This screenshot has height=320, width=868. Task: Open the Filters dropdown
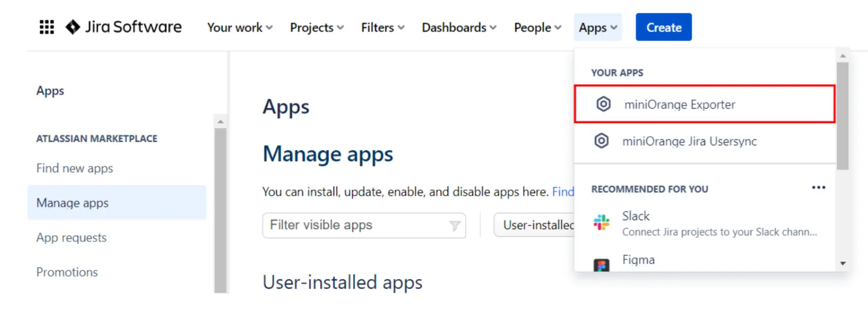point(383,27)
